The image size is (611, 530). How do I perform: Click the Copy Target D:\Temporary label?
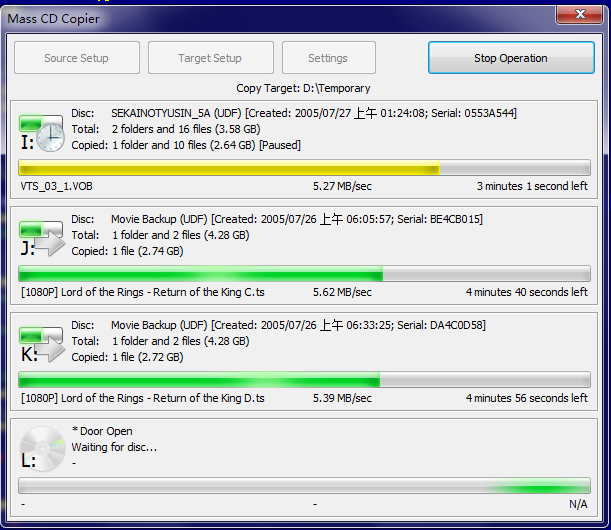coord(305,88)
